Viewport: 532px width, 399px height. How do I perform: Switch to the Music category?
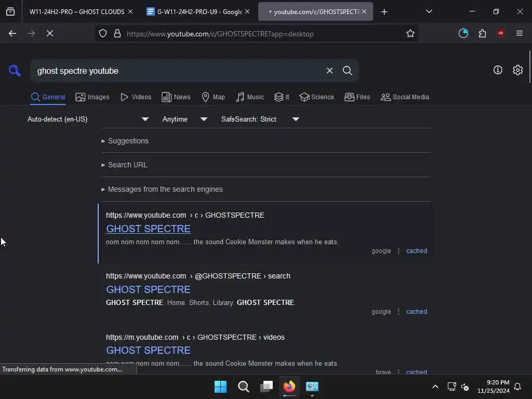click(250, 97)
